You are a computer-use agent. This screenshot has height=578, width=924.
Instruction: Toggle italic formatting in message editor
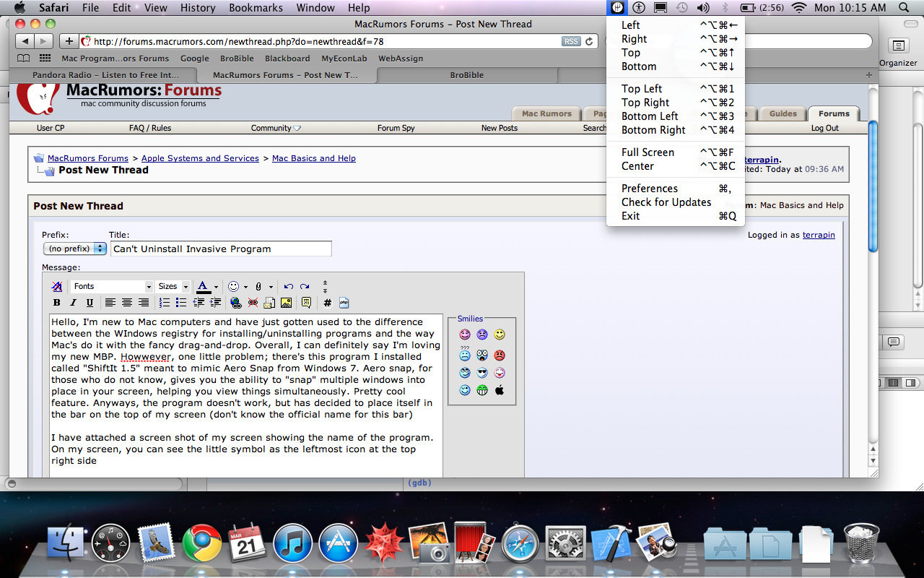(x=74, y=303)
